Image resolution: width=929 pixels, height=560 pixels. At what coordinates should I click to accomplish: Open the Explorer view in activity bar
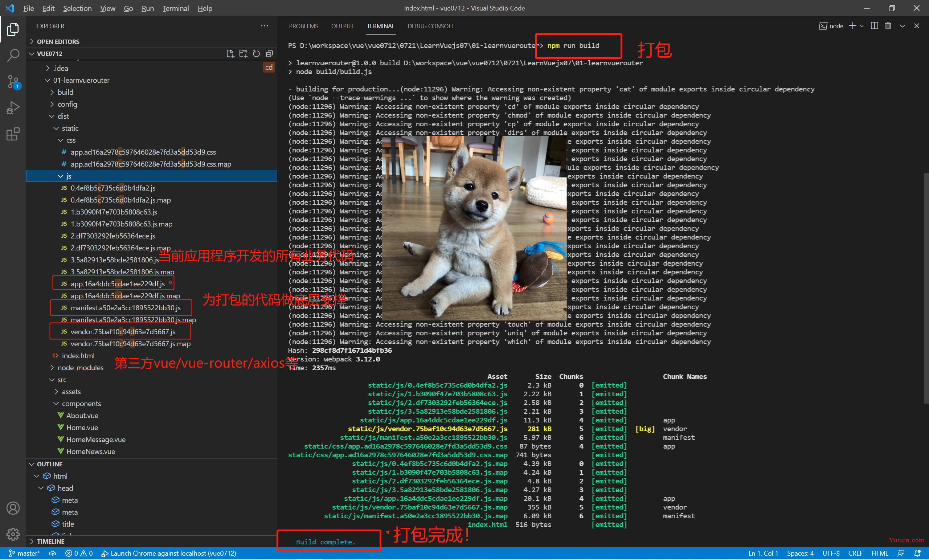pos(13,29)
